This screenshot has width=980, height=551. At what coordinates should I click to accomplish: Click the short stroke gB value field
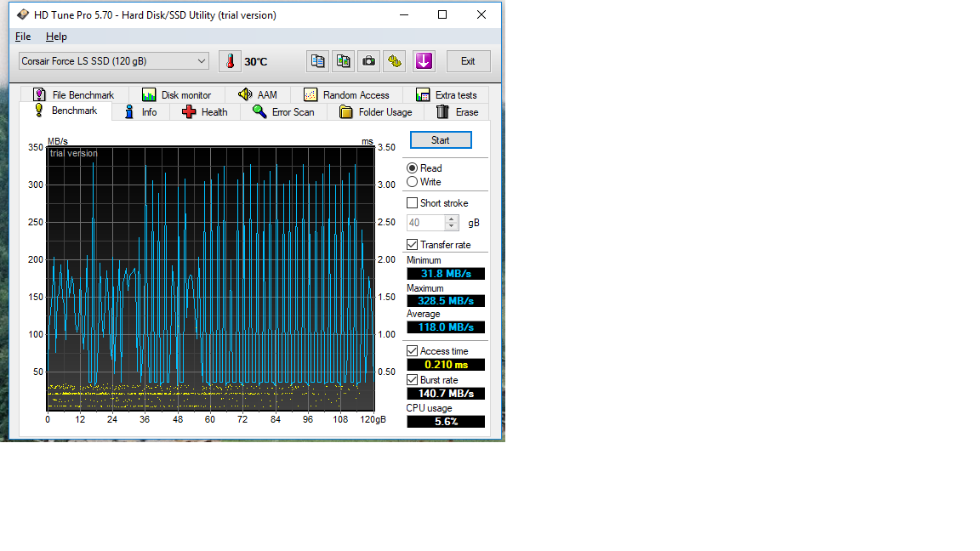pyautogui.click(x=425, y=223)
